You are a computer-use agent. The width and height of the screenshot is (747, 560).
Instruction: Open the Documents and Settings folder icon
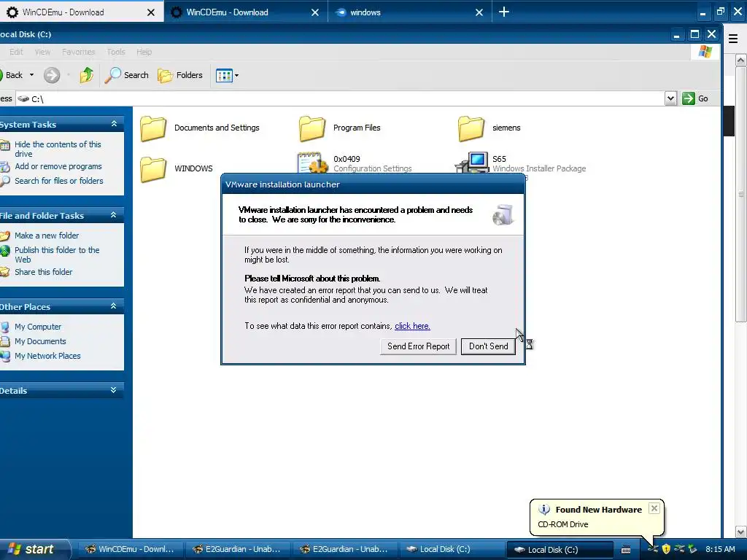pos(153,128)
